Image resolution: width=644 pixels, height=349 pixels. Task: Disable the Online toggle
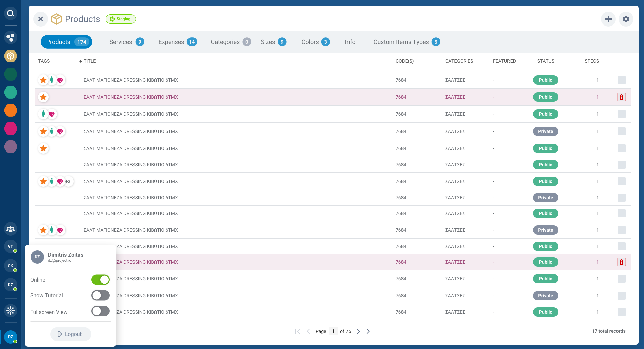pyautogui.click(x=100, y=280)
